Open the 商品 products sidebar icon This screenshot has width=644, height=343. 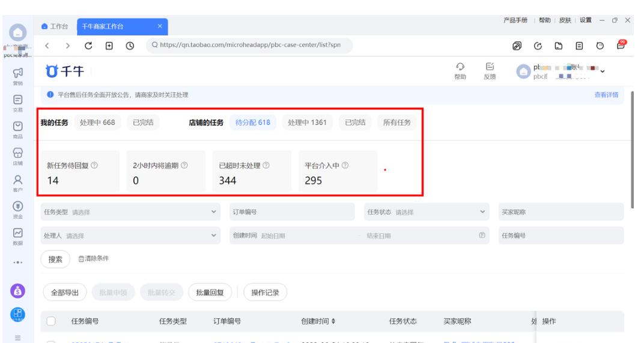pyautogui.click(x=17, y=128)
